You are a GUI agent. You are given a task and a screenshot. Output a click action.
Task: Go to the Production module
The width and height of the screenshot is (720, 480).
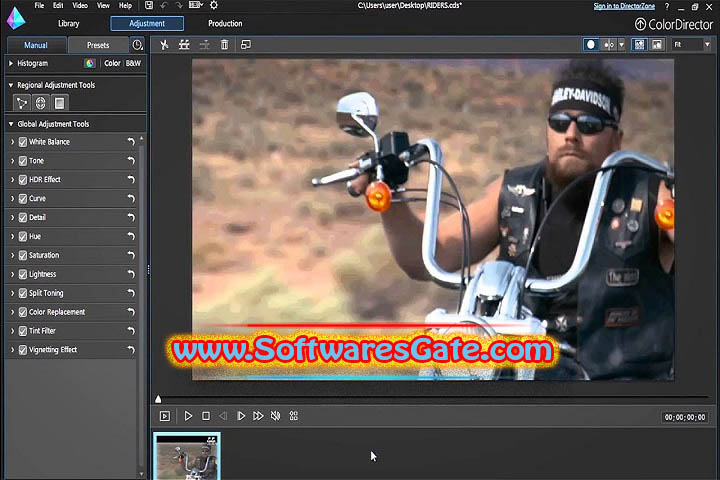(225, 23)
